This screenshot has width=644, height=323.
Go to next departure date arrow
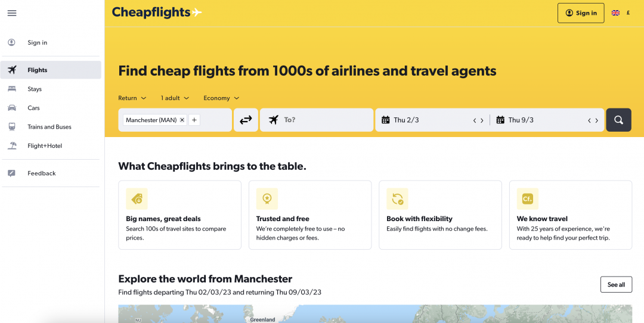(482, 120)
